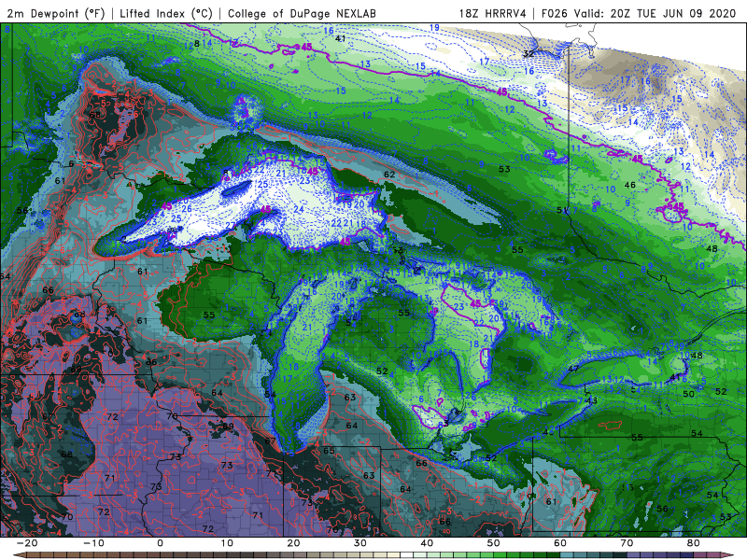Click the '30' color scale label
The image size is (747, 560).
360,543
